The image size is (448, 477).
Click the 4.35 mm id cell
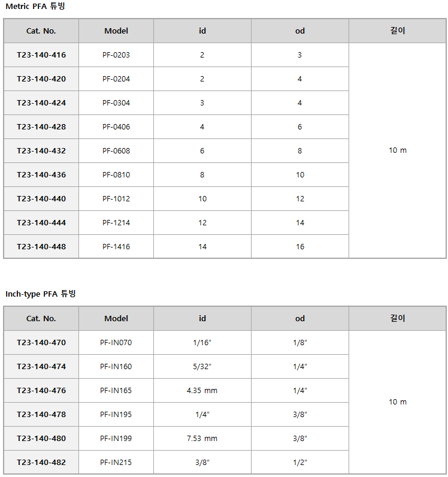pyautogui.click(x=202, y=391)
